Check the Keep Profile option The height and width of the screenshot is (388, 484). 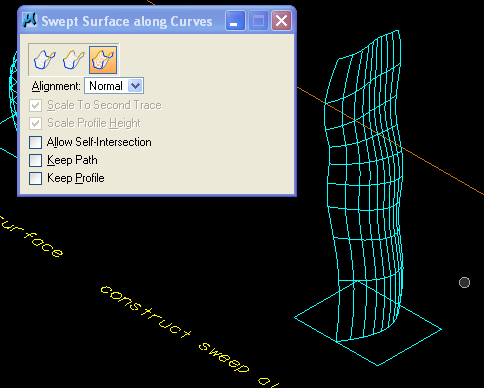pyautogui.click(x=35, y=178)
